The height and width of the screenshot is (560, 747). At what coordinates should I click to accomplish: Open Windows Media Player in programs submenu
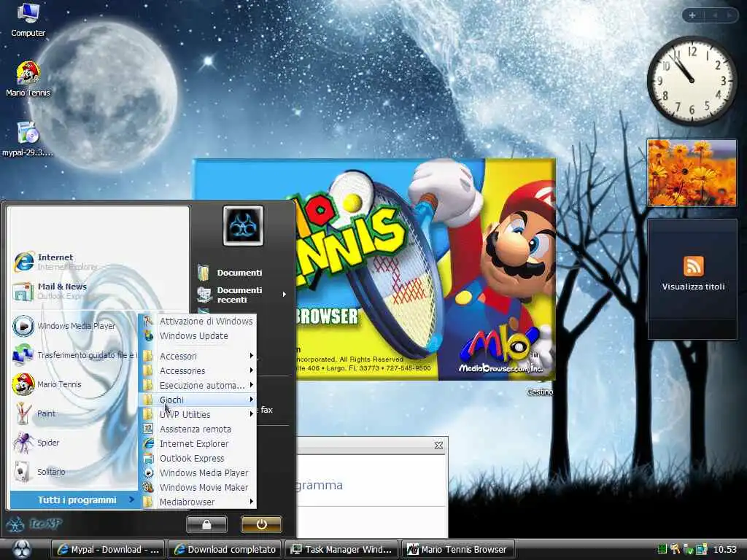coord(198,472)
